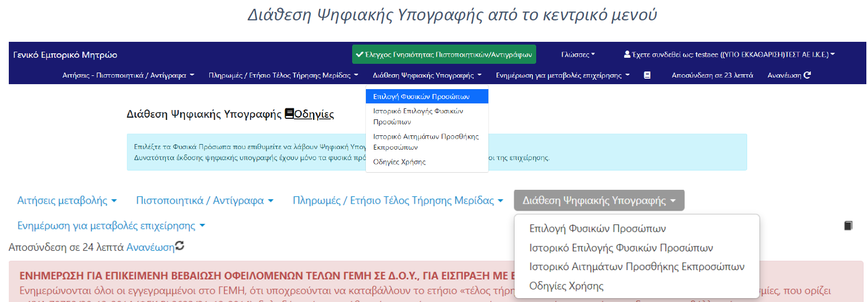Select Οδηγίες Χρήσης in small dropdown
Viewport: 868px width, 302px height.
pyautogui.click(x=427, y=162)
